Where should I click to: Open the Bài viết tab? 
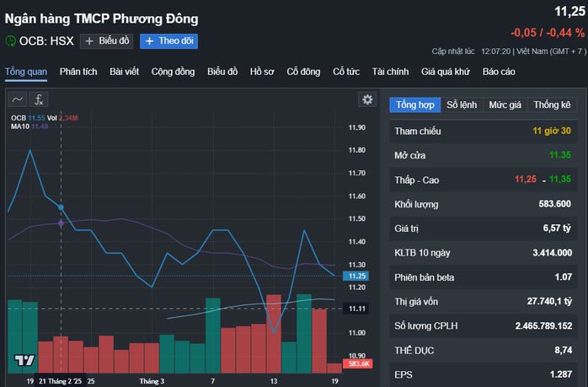(x=124, y=72)
